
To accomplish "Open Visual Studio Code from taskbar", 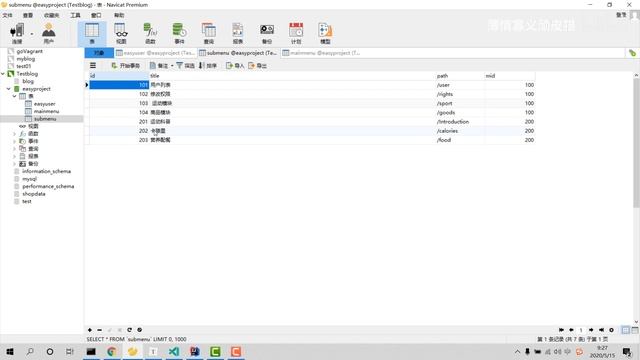I will tap(173, 351).
